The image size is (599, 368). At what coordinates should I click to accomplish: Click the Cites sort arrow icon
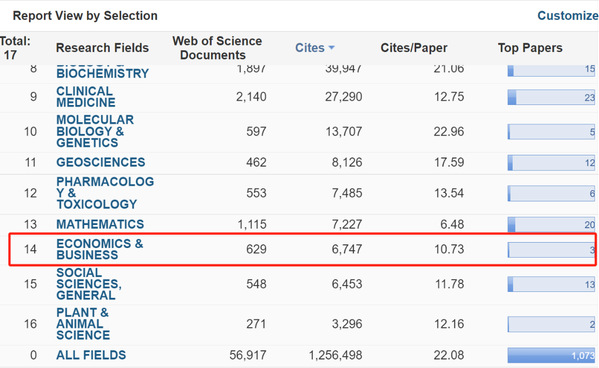pos(331,48)
